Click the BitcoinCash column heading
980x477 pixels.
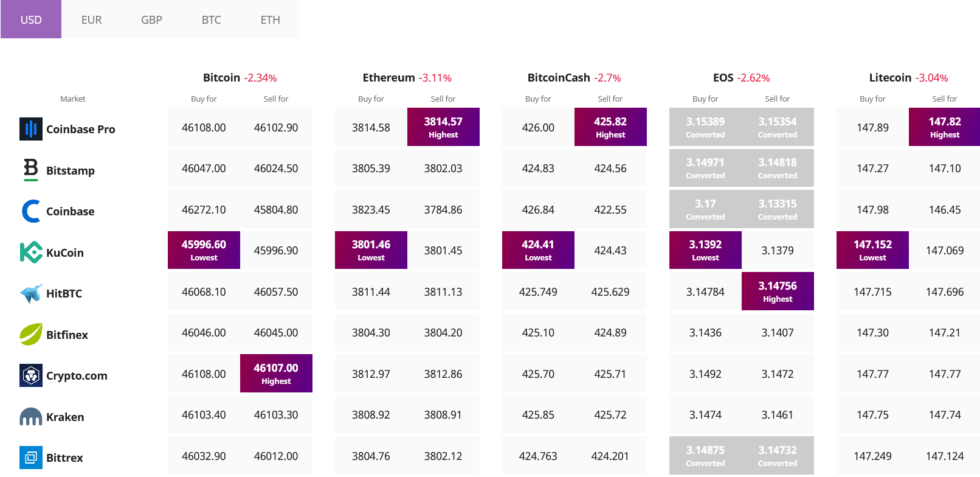pos(559,77)
